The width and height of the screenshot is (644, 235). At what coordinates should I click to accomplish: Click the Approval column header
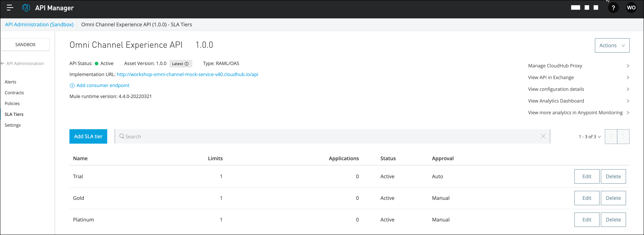click(x=443, y=158)
